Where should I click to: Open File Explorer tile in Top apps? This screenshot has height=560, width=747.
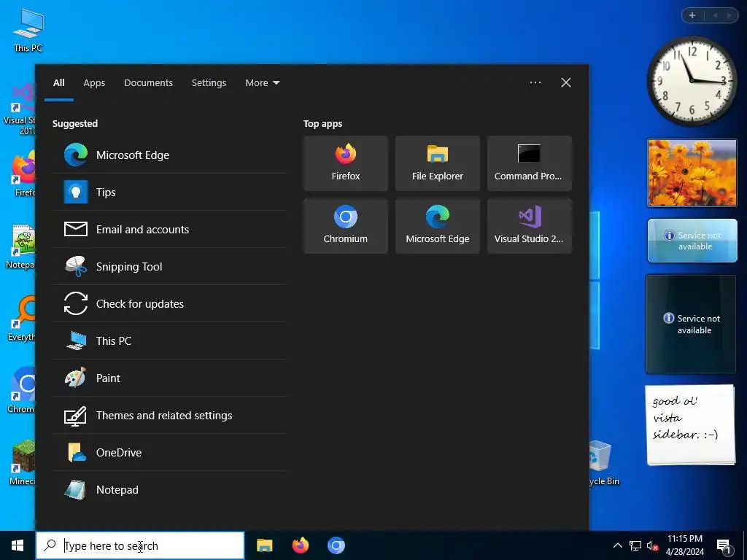pos(438,163)
